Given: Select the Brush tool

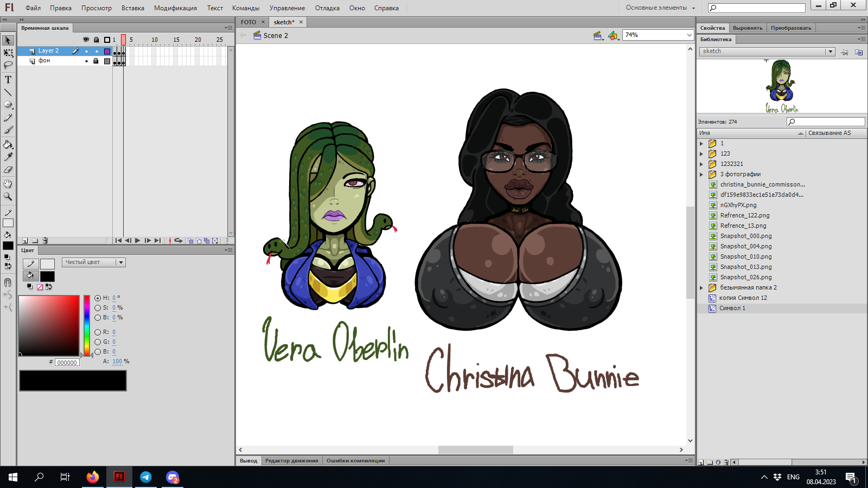Looking at the screenshot, I should point(8,130).
